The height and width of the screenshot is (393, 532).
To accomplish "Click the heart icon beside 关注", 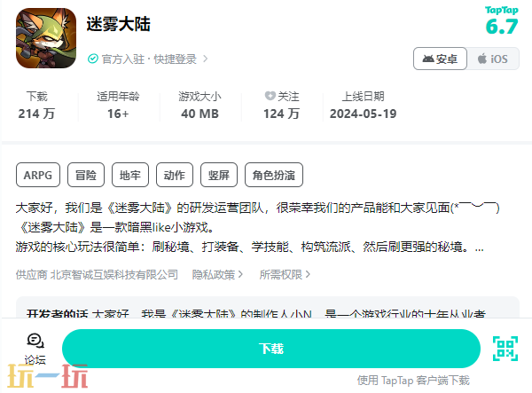I will point(270,96).
